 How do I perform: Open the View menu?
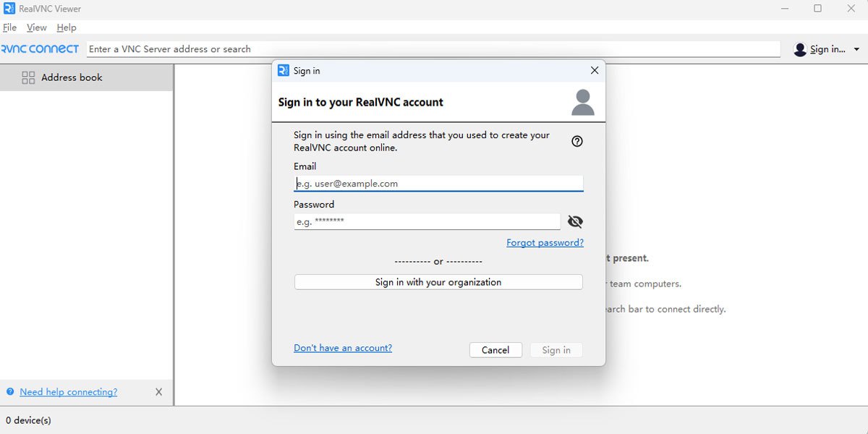tap(36, 27)
